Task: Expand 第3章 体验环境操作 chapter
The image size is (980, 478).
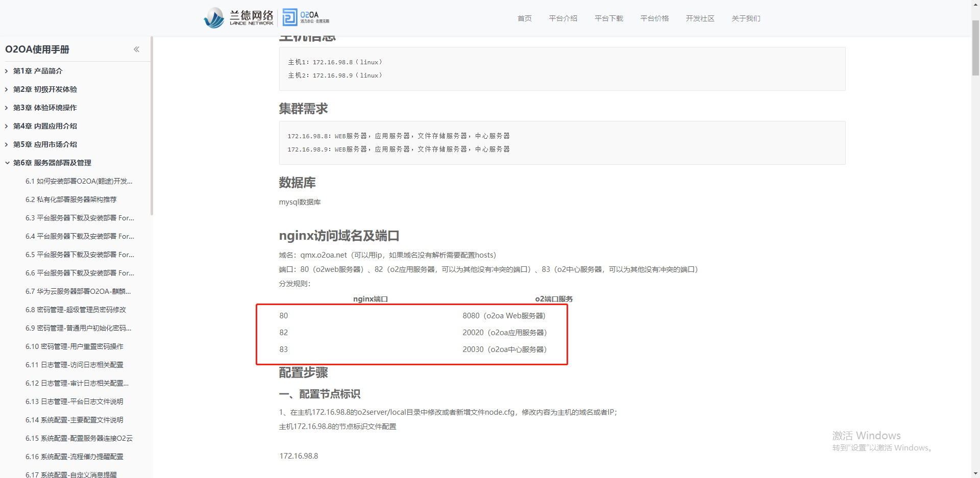Action: pyautogui.click(x=7, y=108)
